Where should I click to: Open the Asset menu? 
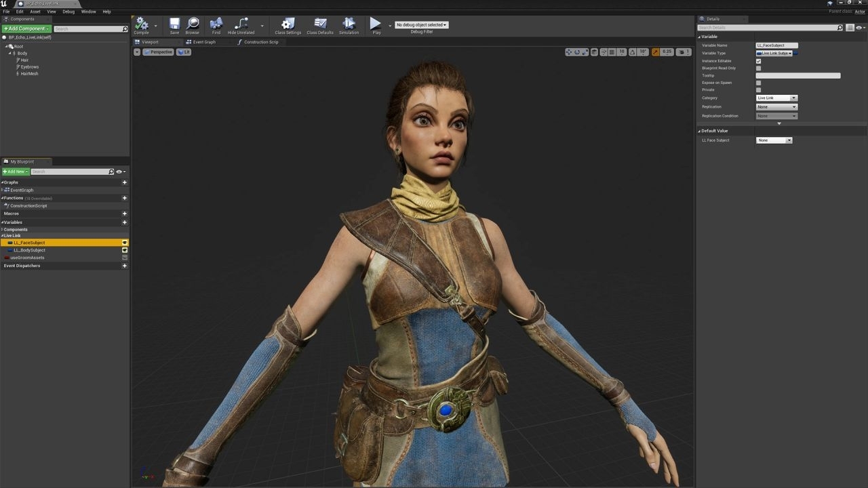click(35, 12)
